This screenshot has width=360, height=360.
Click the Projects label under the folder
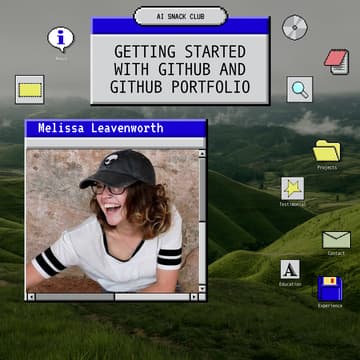[327, 168]
